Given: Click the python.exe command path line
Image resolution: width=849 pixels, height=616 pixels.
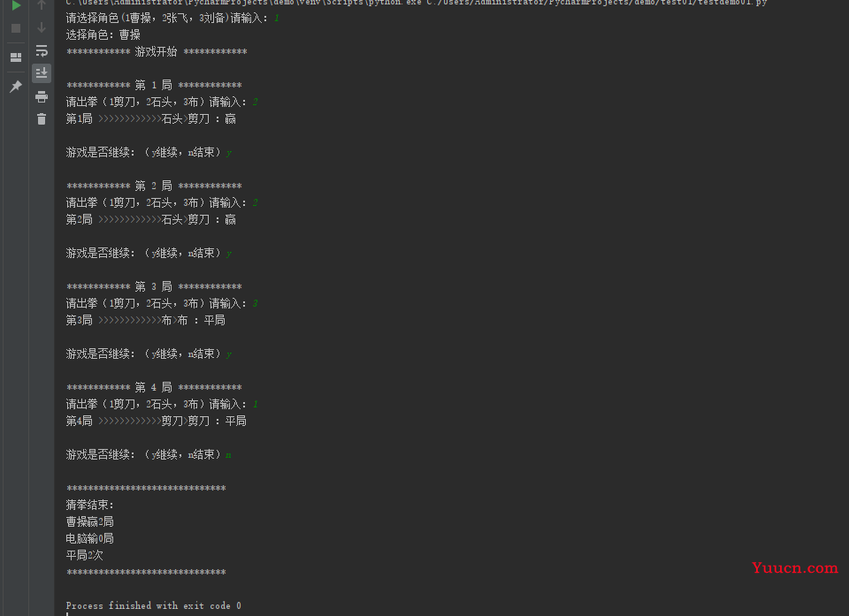Looking at the screenshot, I should coord(417,3).
